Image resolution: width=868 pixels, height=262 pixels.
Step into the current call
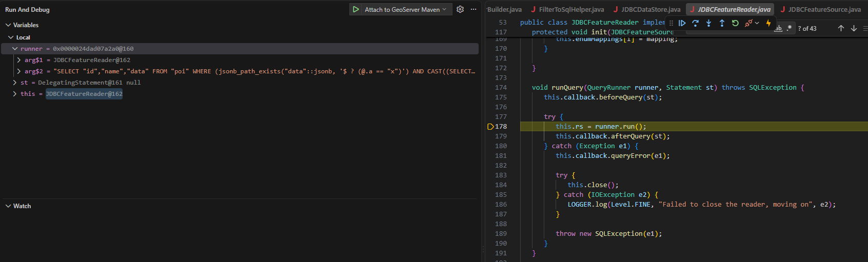(x=708, y=23)
